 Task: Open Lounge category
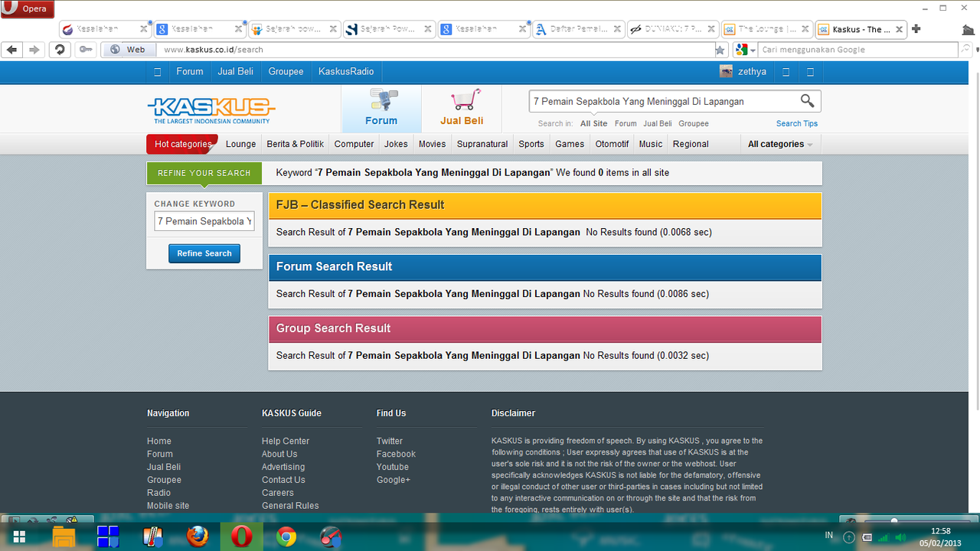point(240,144)
